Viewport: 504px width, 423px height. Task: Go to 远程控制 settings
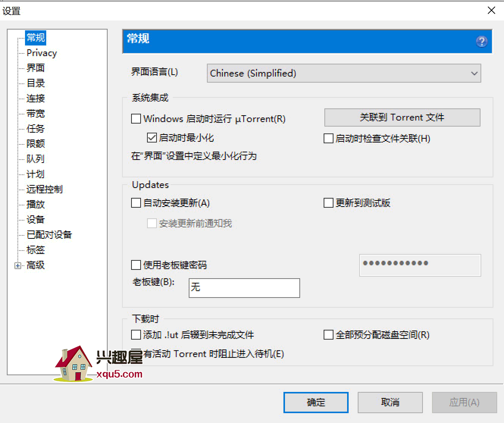pyautogui.click(x=44, y=189)
